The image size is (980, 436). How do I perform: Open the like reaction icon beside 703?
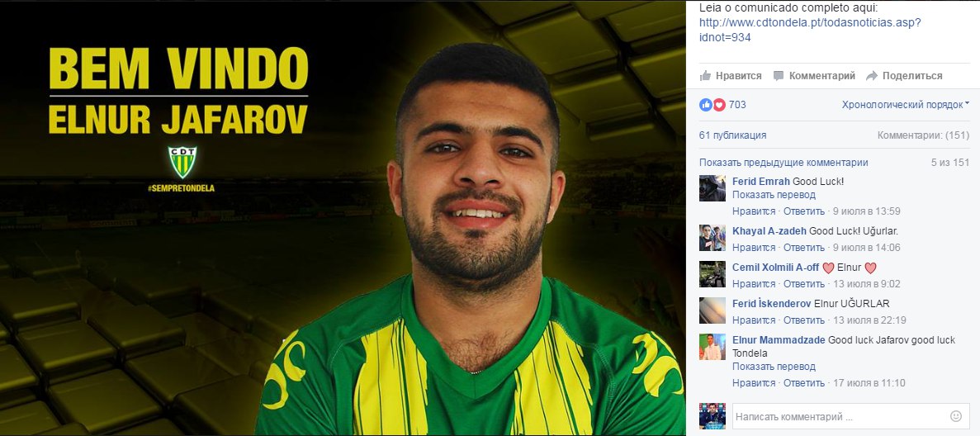tap(706, 105)
